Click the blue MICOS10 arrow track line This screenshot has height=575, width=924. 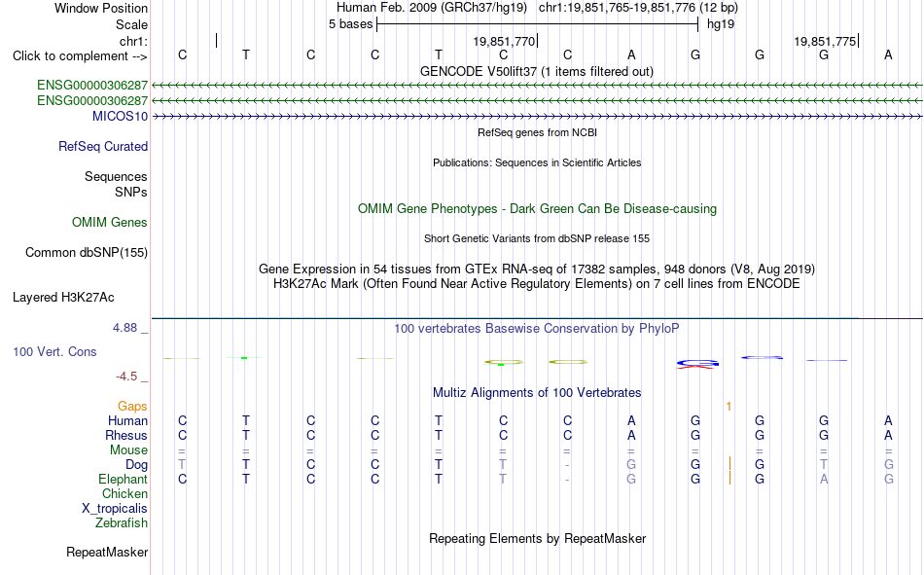(537, 117)
